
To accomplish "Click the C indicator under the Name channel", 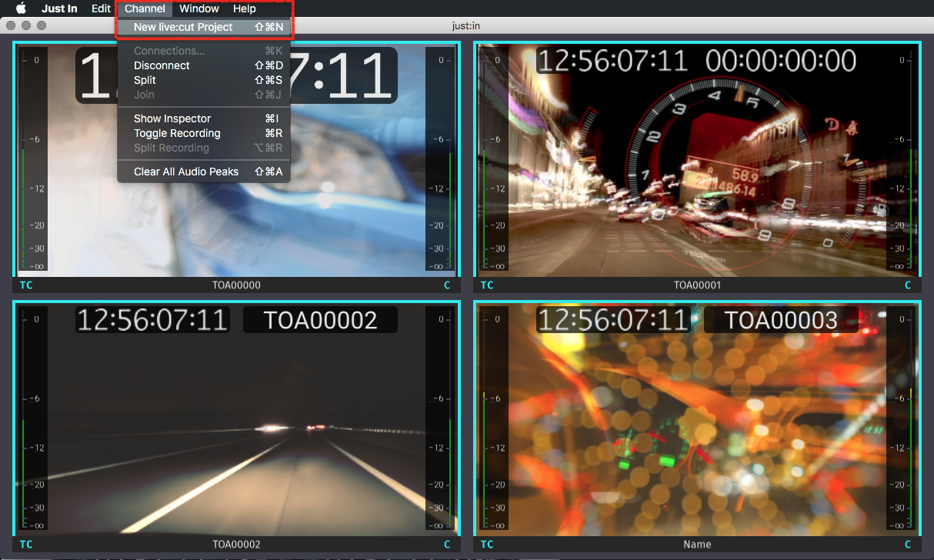I will point(908,545).
